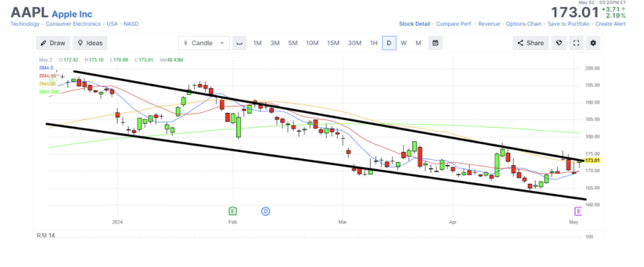
Task: Select the D daily interval
Action: coord(389,43)
